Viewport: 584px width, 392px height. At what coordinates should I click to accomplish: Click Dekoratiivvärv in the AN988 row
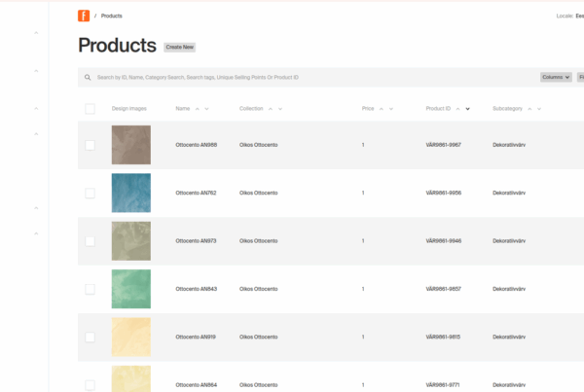pyautogui.click(x=509, y=145)
